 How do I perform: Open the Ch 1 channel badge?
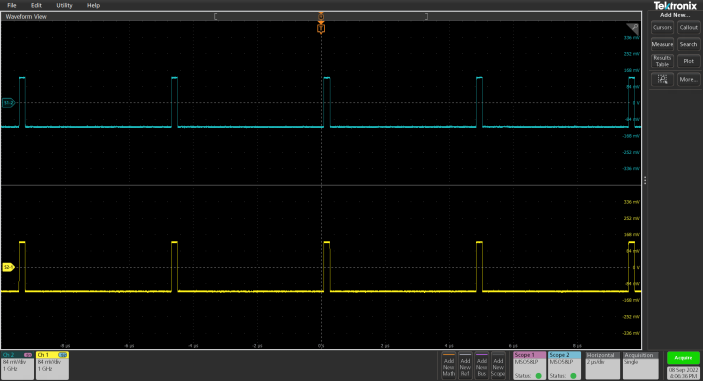click(x=52, y=365)
